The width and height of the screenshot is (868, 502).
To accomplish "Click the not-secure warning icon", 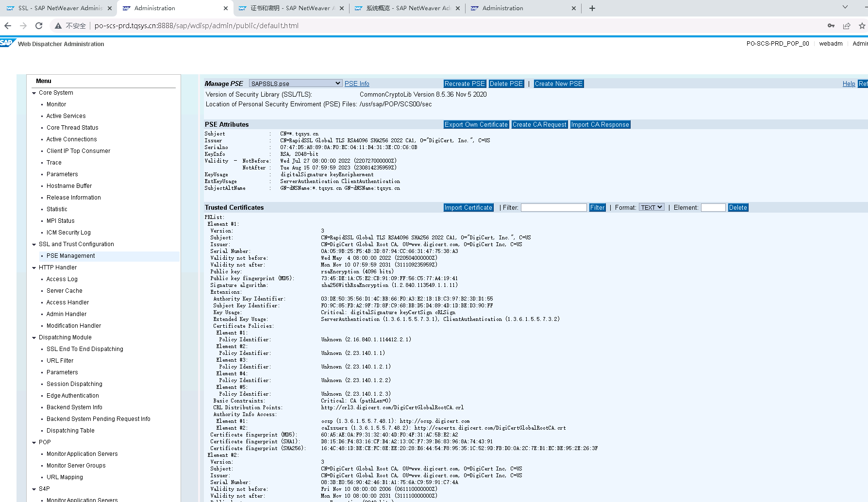I will click(58, 26).
